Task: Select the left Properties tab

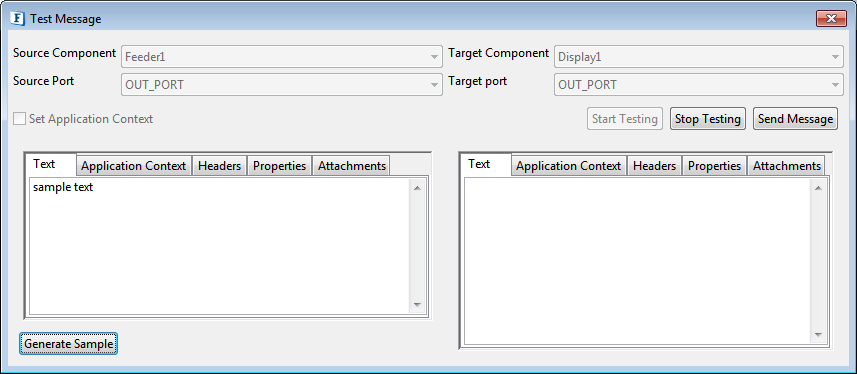Action: tap(280, 166)
